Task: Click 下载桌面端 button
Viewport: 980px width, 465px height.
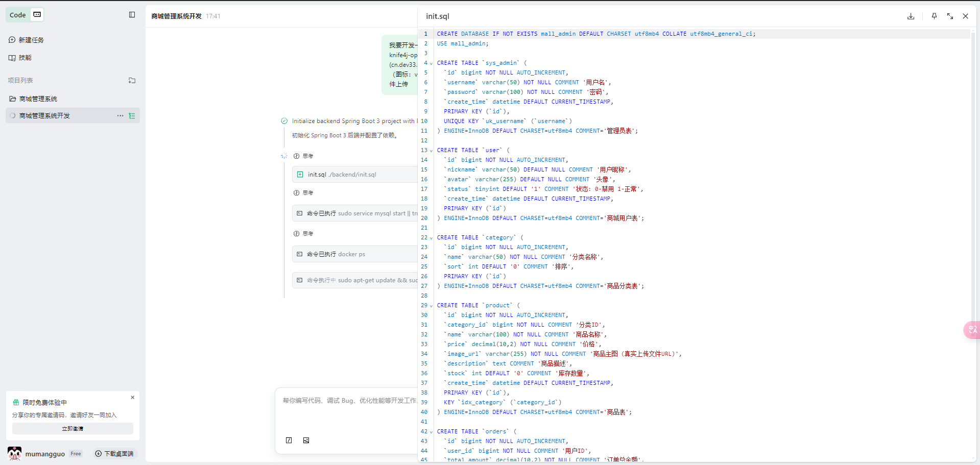Action: pyautogui.click(x=114, y=454)
